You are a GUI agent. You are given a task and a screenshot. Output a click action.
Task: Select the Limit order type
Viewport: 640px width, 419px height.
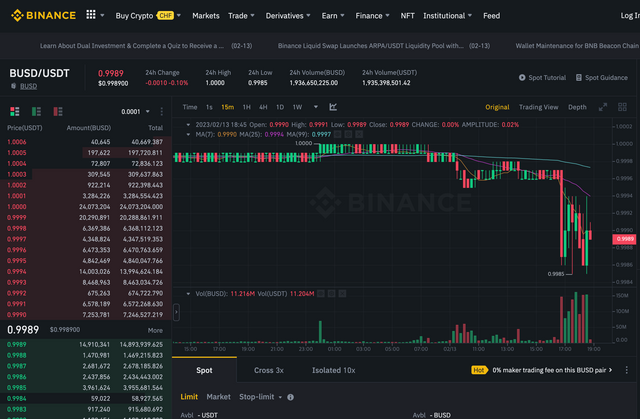click(189, 397)
